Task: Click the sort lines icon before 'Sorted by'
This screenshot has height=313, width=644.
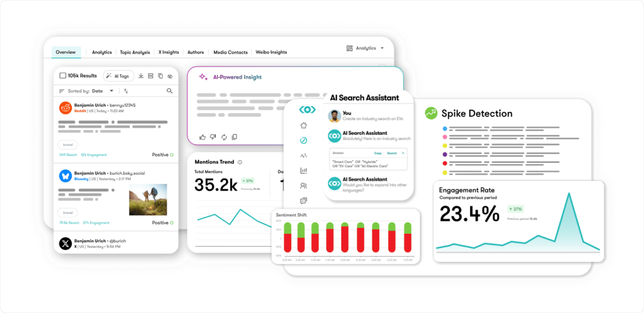Action: 62,91
